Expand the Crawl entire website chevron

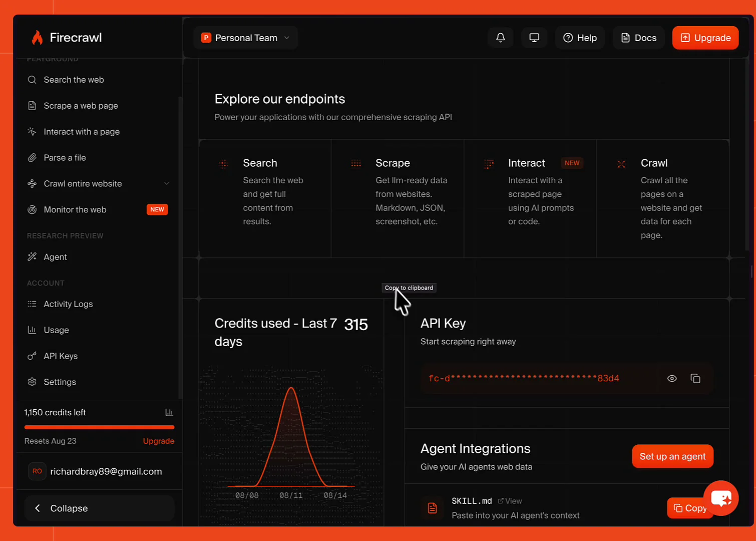pos(167,184)
